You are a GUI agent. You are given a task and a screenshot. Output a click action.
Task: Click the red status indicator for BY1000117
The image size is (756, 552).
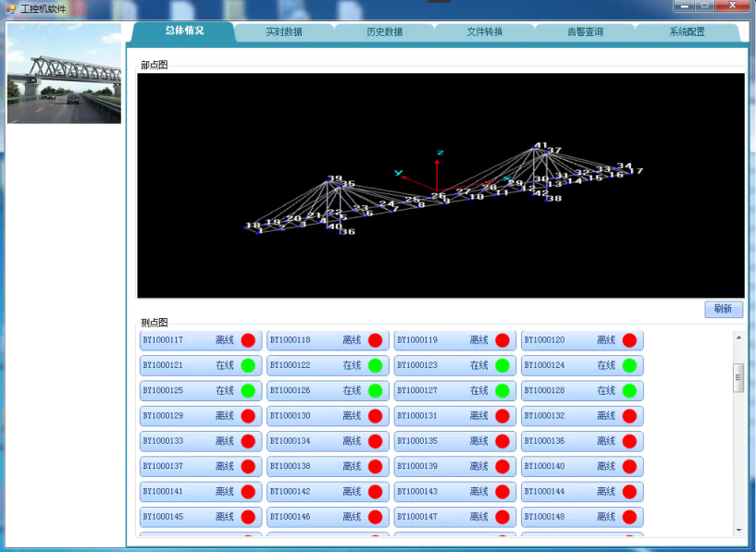[248, 340]
